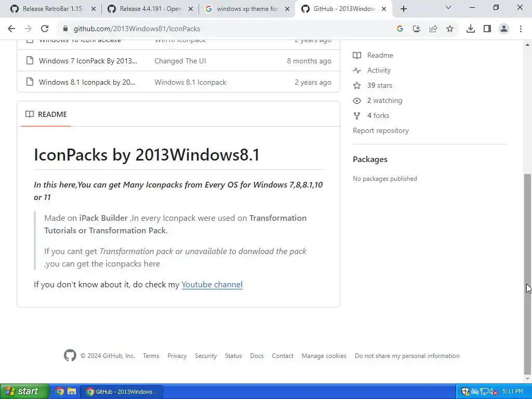
Task: View site info via the lock icon
Action: [65, 29]
